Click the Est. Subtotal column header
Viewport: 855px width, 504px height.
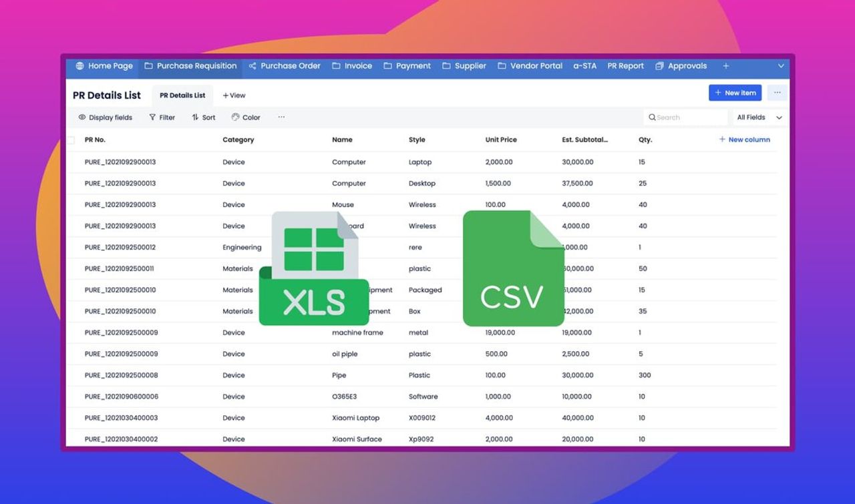(x=585, y=140)
